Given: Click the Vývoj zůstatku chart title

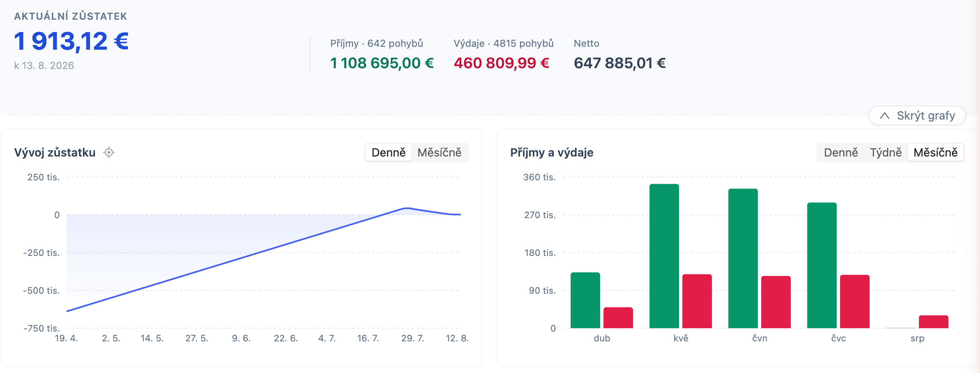Looking at the screenshot, I should tap(55, 152).
